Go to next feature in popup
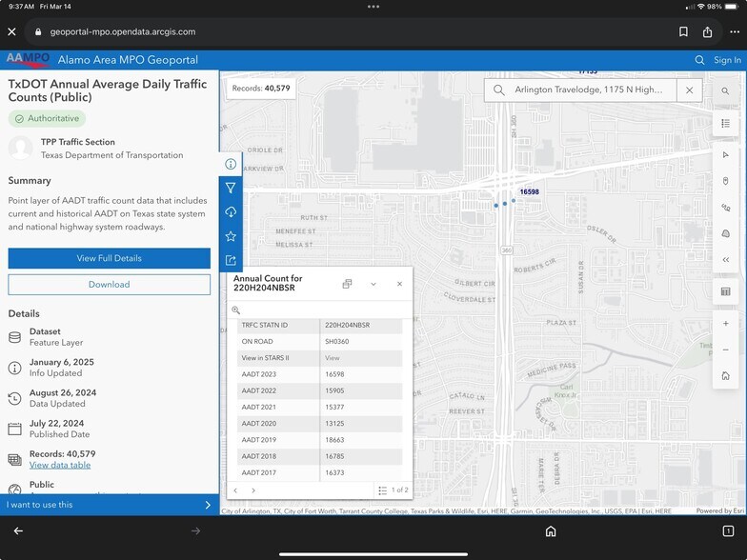747x560 pixels. [253, 490]
